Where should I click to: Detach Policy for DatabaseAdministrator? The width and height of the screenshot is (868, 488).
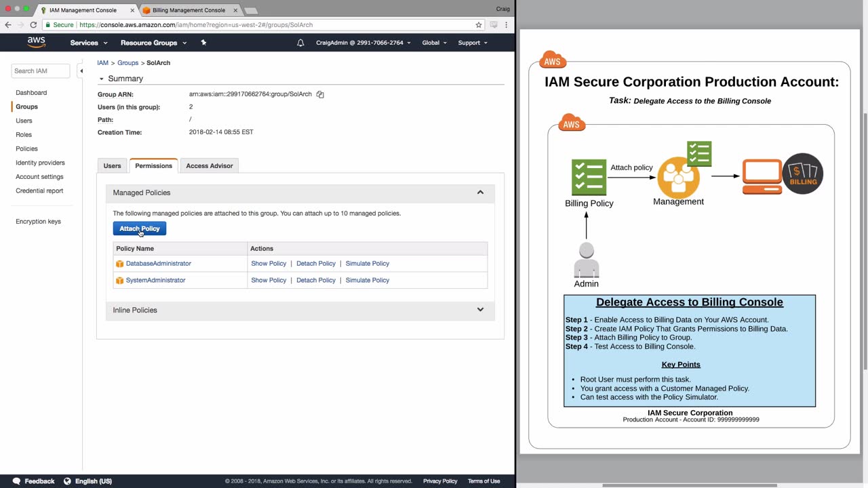coord(316,264)
